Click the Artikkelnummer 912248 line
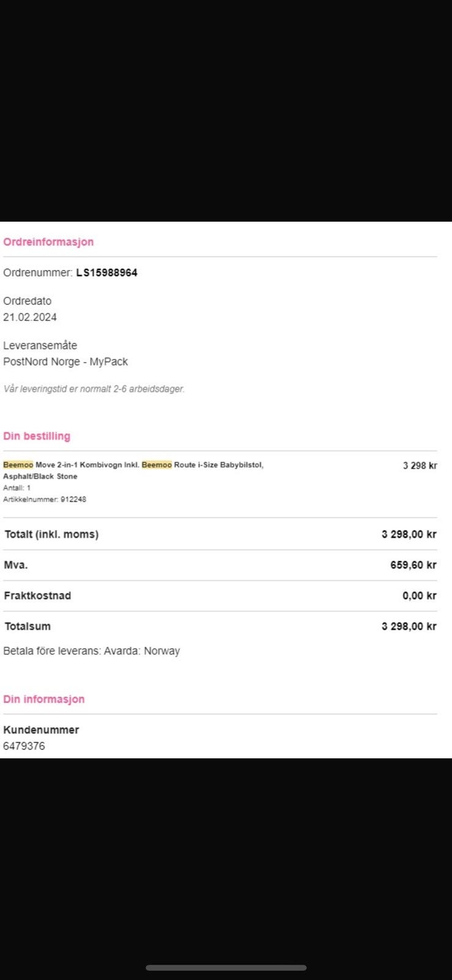 tap(45, 499)
